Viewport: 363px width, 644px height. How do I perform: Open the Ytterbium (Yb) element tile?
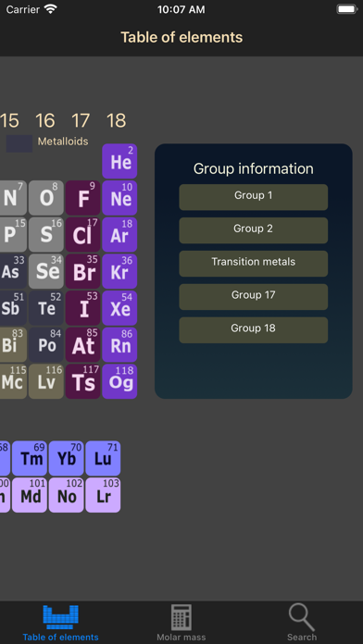[66, 458]
